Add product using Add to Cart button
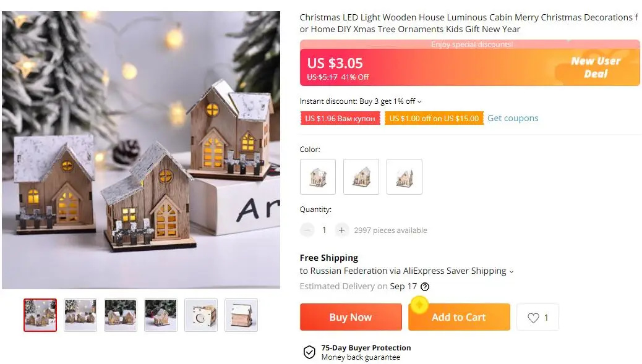This screenshot has width=642, height=364. (x=459, y=317)
